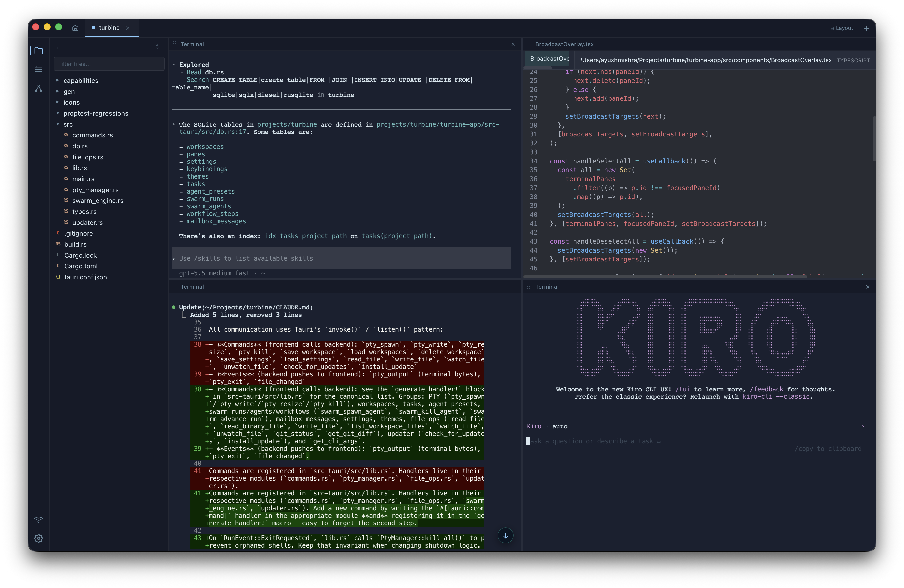Refresh the file tree

click(x=157, y=46)
